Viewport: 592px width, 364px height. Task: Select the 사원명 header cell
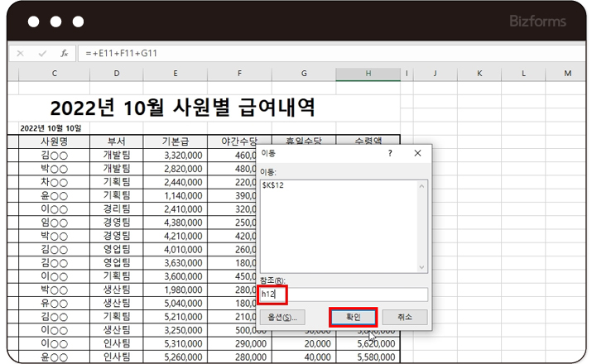(54, 141)
